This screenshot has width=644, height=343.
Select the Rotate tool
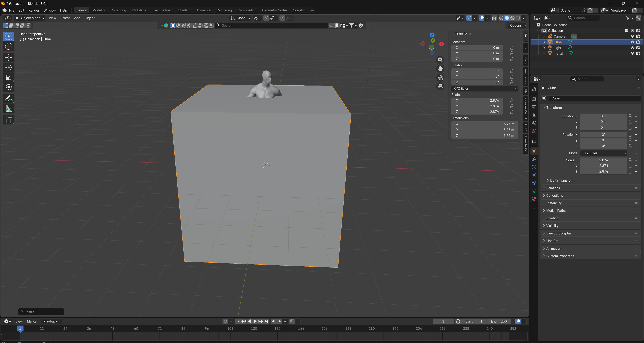(9, 67)
